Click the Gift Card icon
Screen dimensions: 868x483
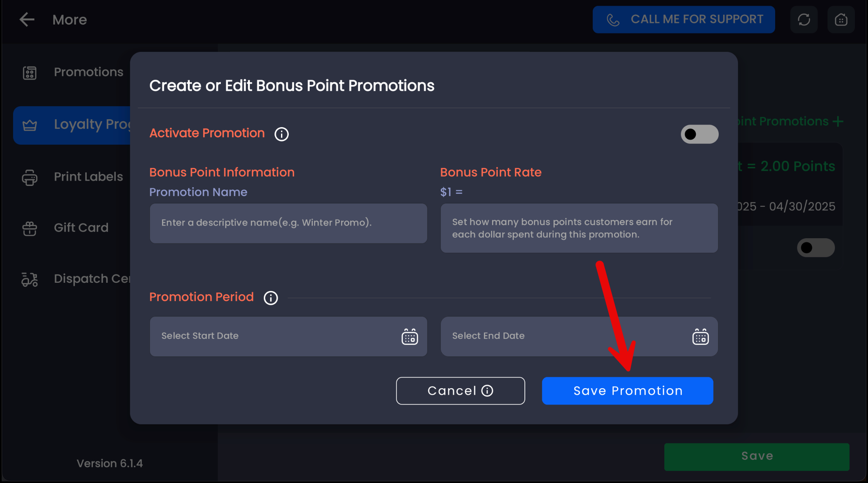tap(29, 228)
